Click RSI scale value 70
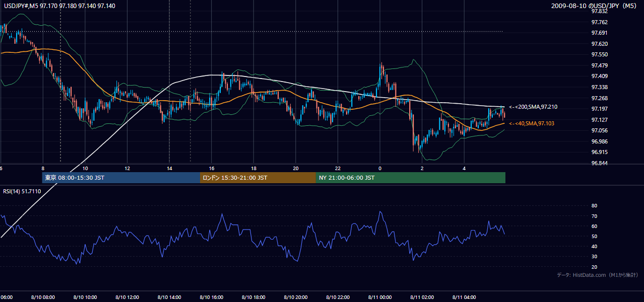The image size is (644, 302). (x=595, y=216)
